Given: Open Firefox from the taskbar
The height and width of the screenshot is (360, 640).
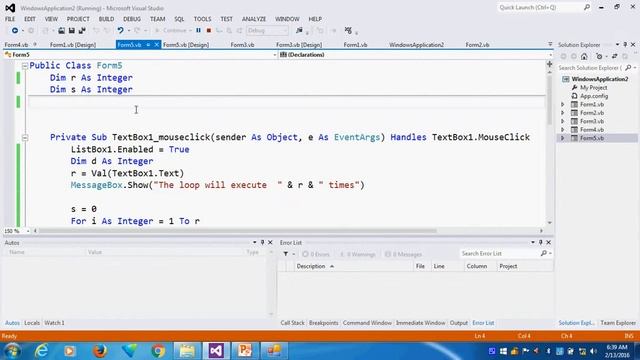Looking at the screenshot, I should (100, 351).
